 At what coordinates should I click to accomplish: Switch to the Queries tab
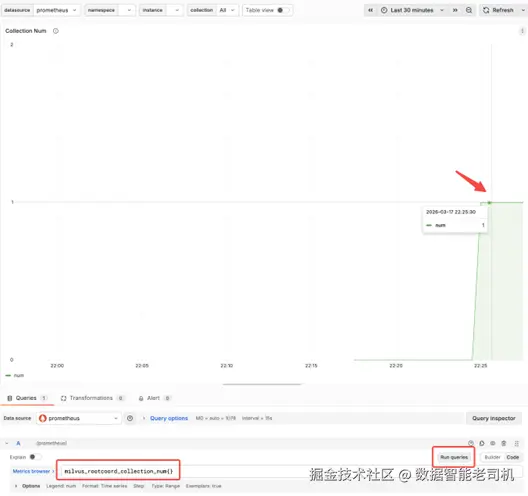click(27, 398)
